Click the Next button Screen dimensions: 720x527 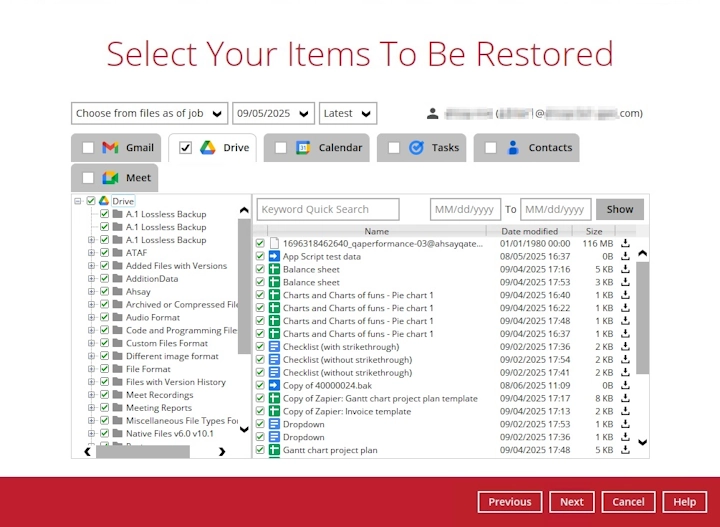coord(572,502)
